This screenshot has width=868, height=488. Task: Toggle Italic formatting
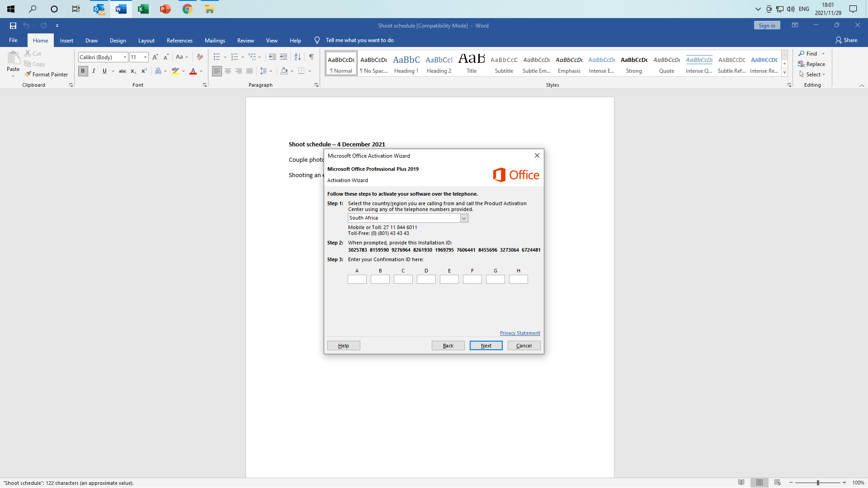click(x=94, y=71)
